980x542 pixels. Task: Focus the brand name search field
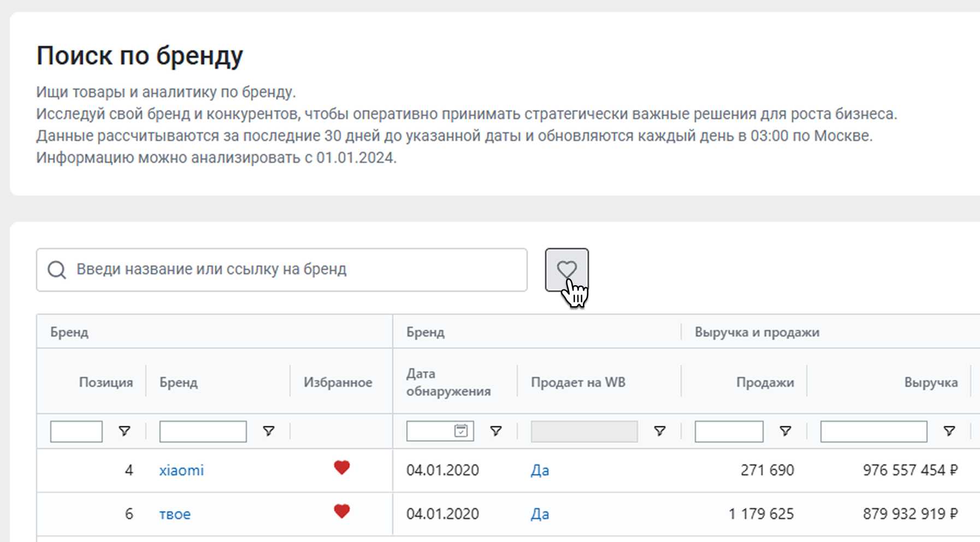282,270
